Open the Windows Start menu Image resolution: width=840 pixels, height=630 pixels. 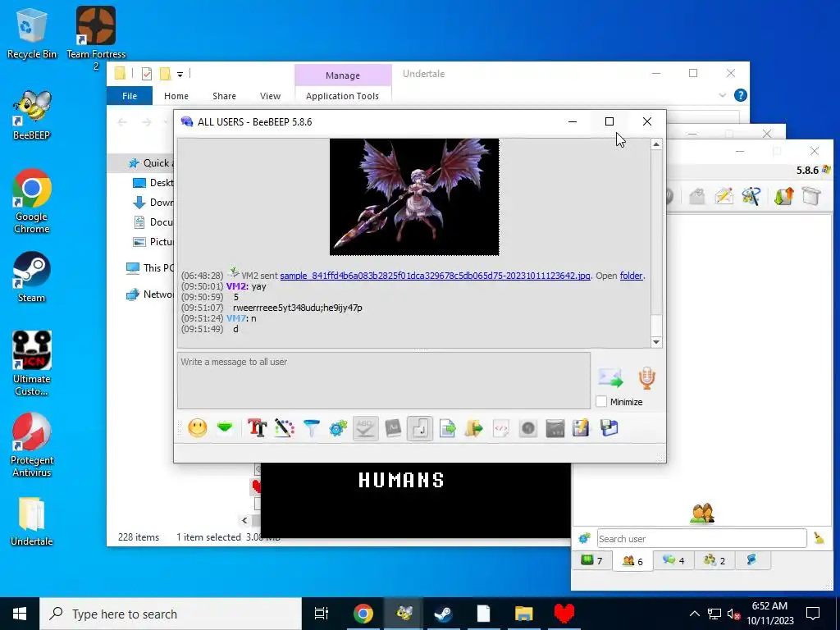(20, 614)
